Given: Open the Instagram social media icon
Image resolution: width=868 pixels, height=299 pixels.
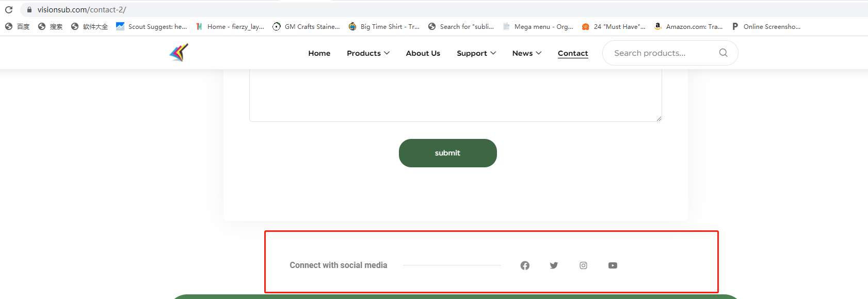Looking at the screenshot, I should (x=583, y=265).
